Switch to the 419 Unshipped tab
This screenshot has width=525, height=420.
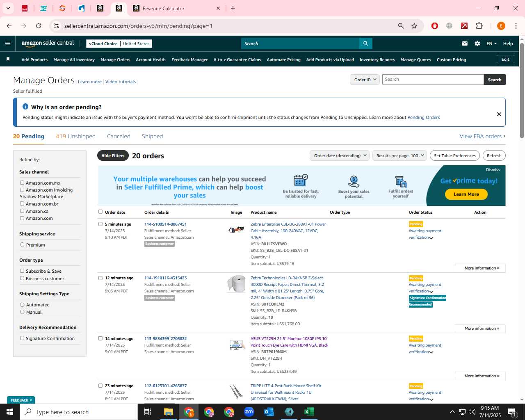pyautogui.click(x=75, y=136)
